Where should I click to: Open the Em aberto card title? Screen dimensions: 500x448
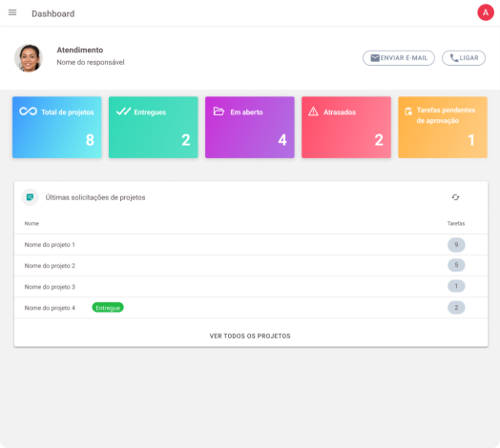click(x=246, y=112)
